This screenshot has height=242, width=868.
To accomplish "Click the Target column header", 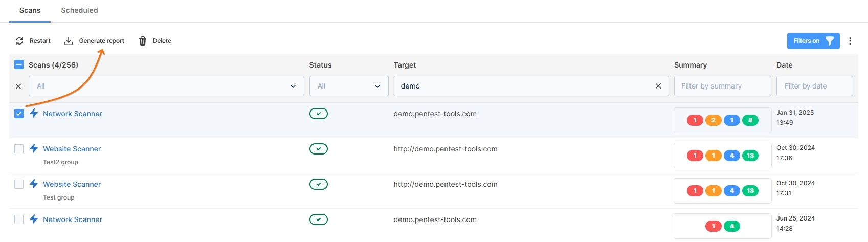I will point(405,65).
